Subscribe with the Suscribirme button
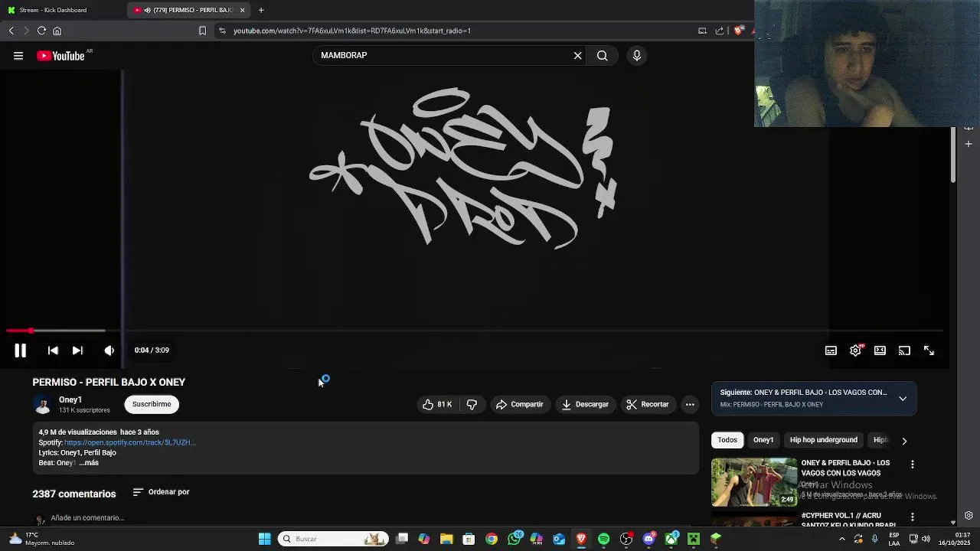Screen dimensions: 980x551 click(x=152, y=404)
